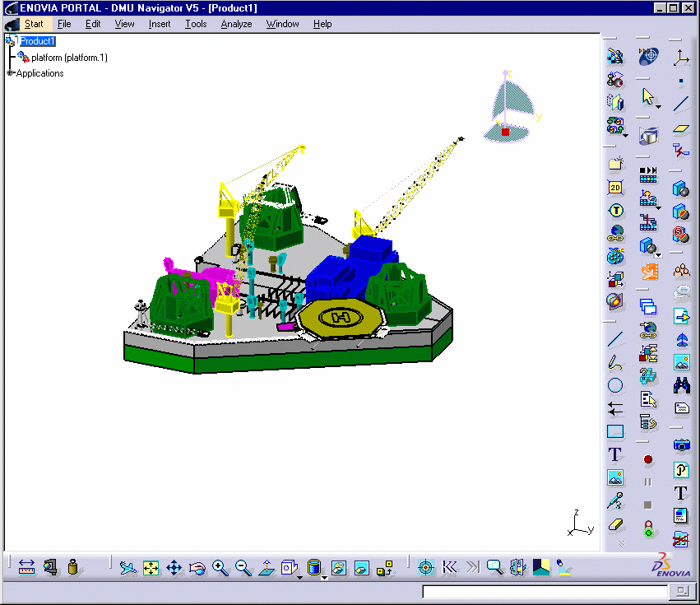Select the Fit All In view icon
The height and width of the screenshot is (605, 700).
click(x=151, y=567)
